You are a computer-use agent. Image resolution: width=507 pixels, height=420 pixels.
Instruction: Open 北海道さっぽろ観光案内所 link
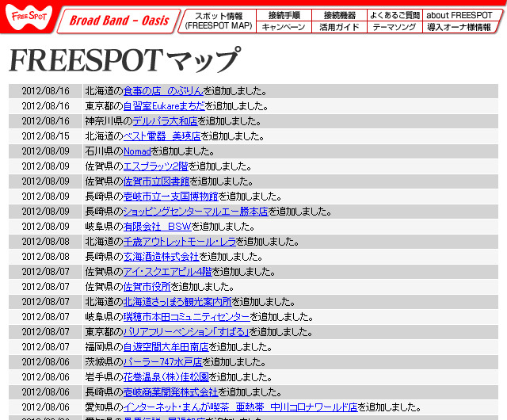177,302
